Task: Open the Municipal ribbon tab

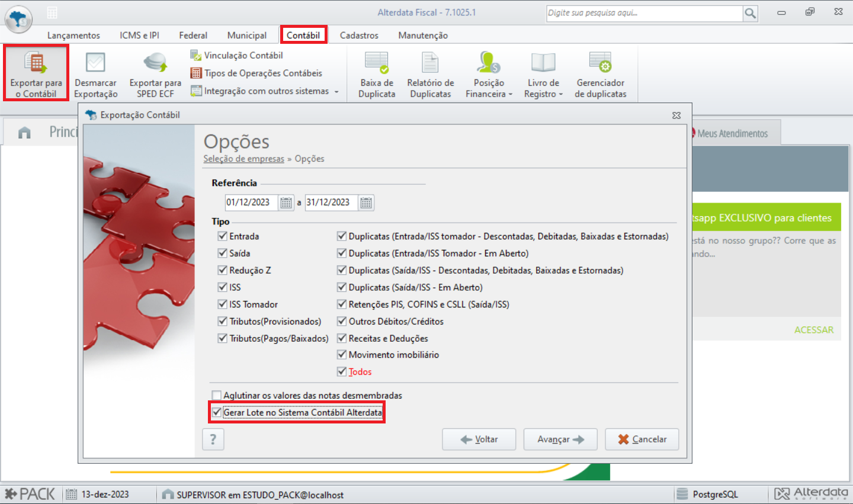Action: pyautogui.click(x=247, y=36)
